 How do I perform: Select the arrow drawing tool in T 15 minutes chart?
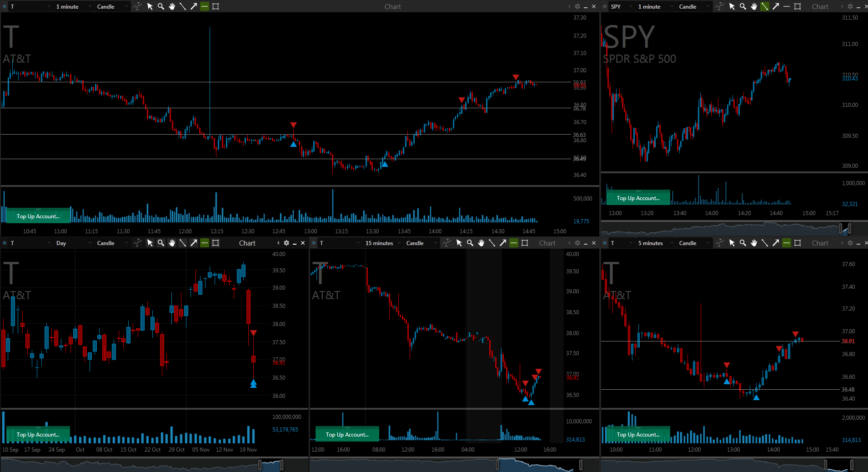(x=503, y=243)
